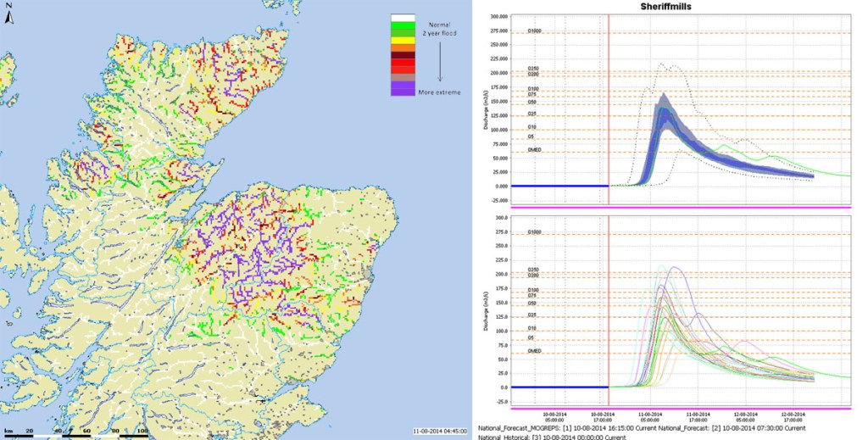Viewport: 868px width, 440px height.
Task: Select the white swatch at legend top
Action: tap(403, 19)
